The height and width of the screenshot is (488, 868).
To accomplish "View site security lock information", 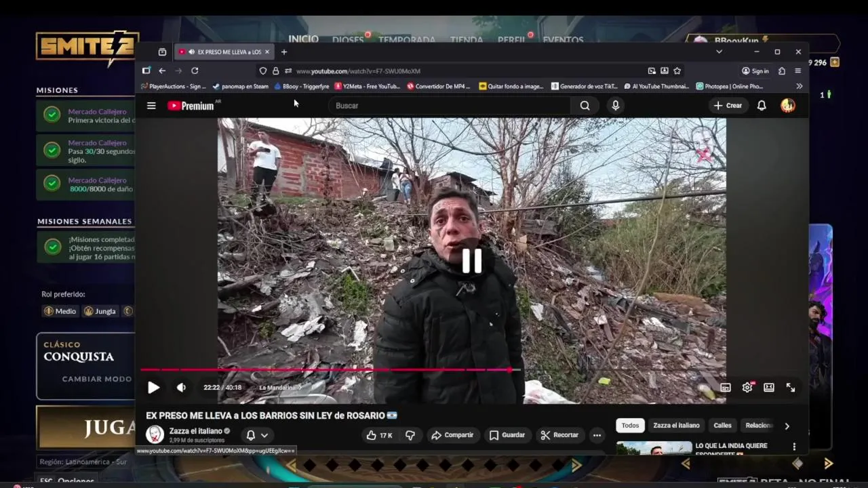I will pos(275,70).
